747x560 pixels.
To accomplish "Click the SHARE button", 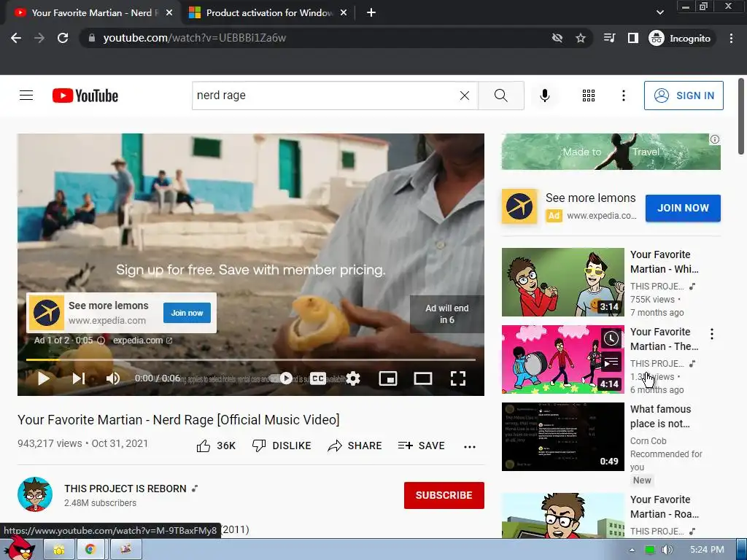I will [355, 446].
